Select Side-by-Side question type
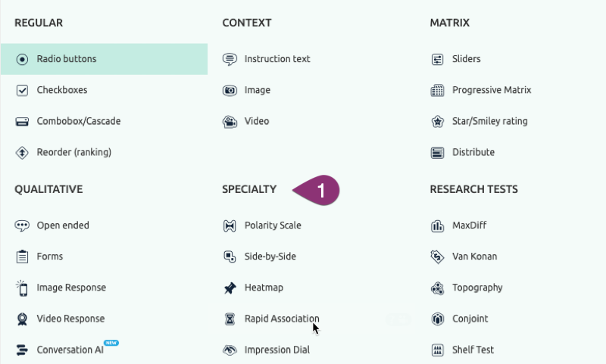 pyautogui.click(x=270, y=257)
